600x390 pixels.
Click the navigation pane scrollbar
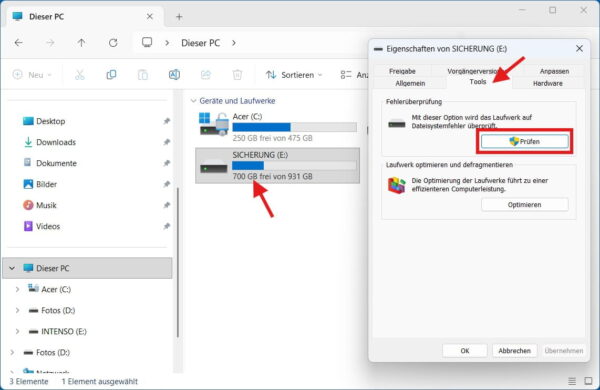pos(178,263)
